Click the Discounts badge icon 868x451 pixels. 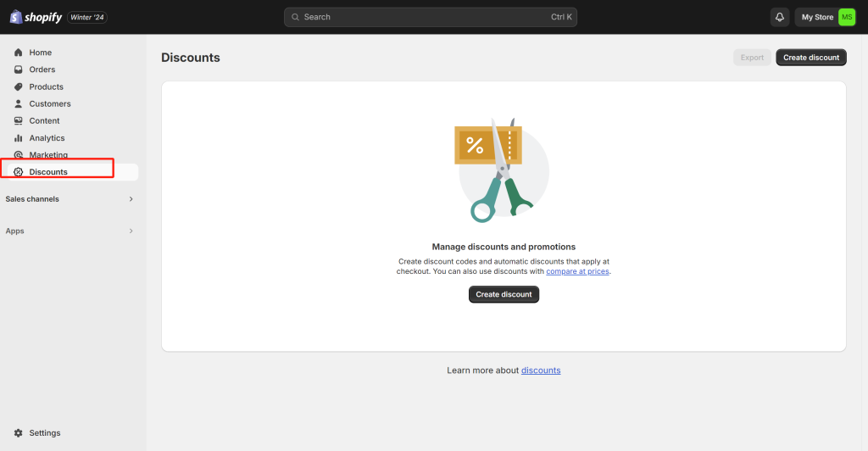pos(19,172)
